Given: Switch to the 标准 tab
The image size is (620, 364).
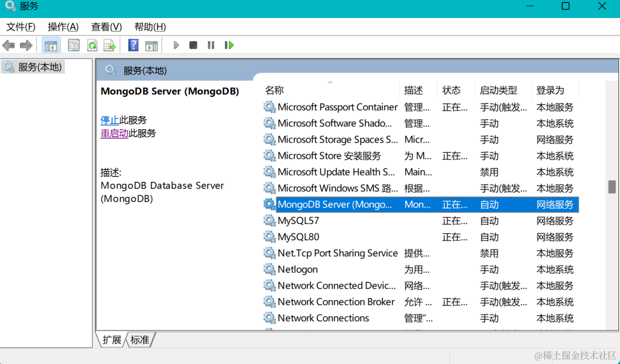Looking at the screenshot, I should point(140,340).
